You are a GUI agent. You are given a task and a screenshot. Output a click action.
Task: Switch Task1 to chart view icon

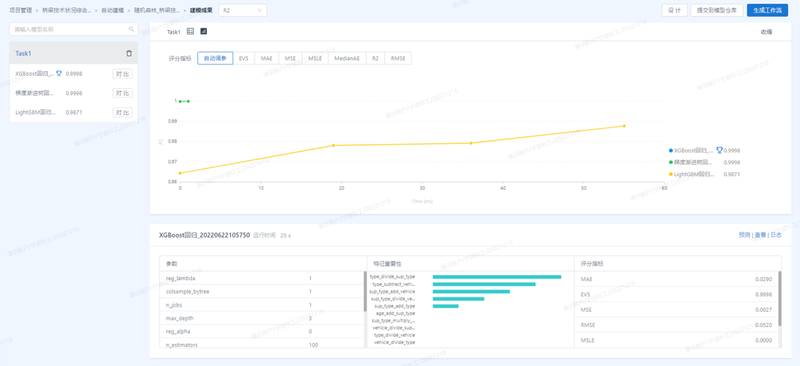204,32
